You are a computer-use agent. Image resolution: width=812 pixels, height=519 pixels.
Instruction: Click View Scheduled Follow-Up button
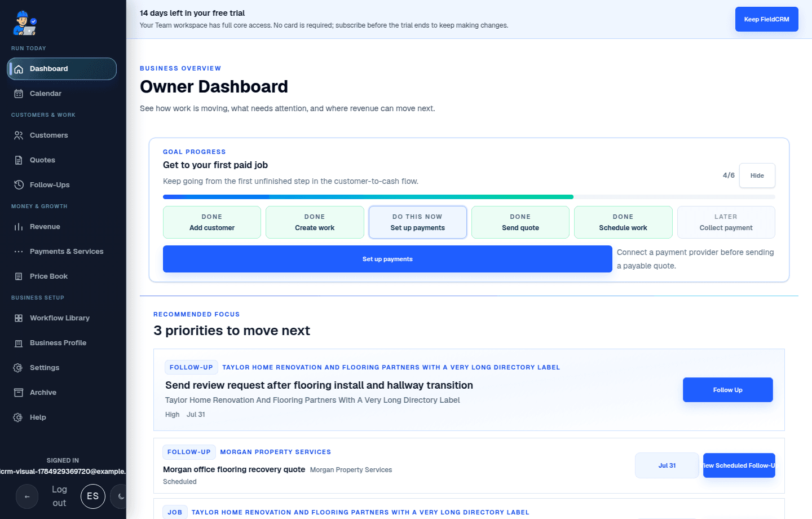739,465
